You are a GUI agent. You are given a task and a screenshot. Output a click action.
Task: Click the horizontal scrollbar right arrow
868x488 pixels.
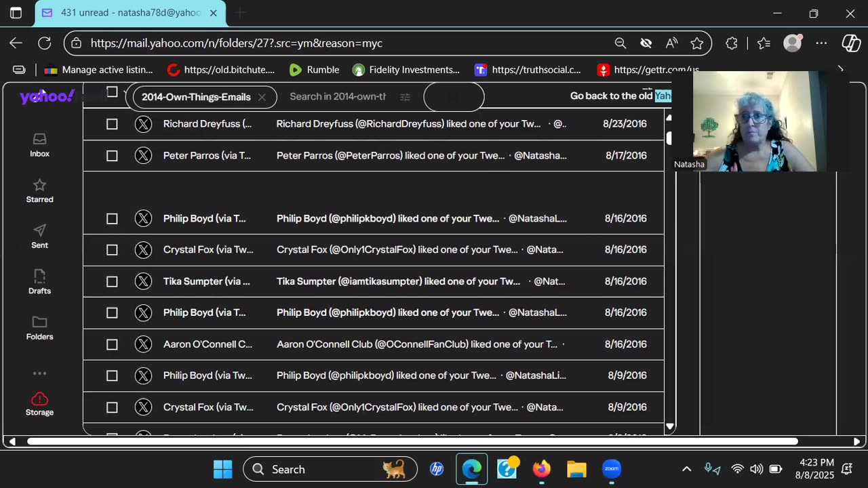(856, 441)
